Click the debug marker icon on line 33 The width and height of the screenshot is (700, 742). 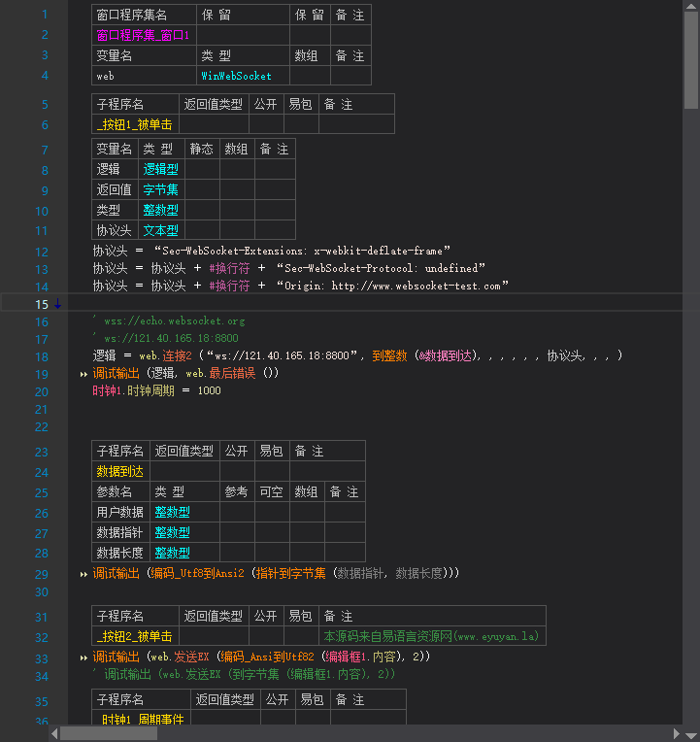[x=83, y=658]
